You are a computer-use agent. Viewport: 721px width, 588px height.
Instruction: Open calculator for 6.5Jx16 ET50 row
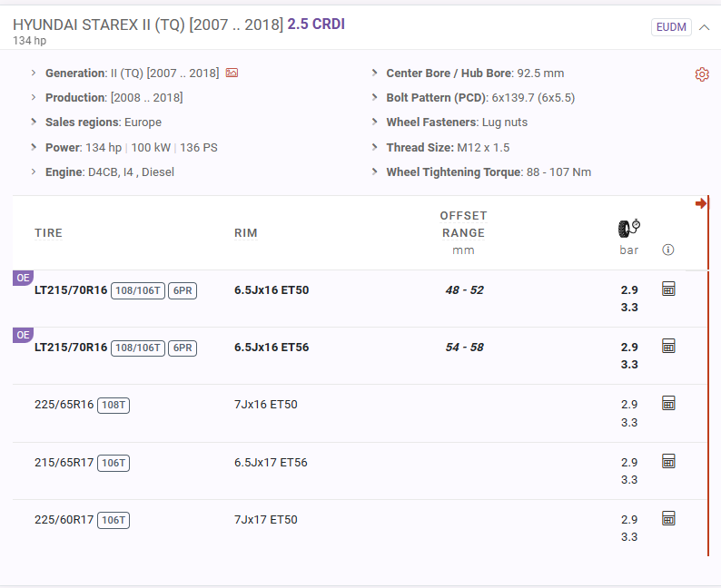[x=668, y=289]
